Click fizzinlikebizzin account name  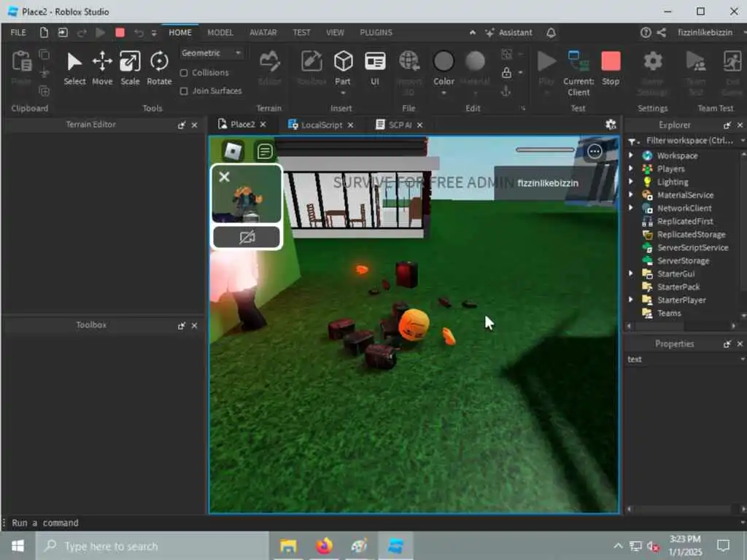click(705, 32)
